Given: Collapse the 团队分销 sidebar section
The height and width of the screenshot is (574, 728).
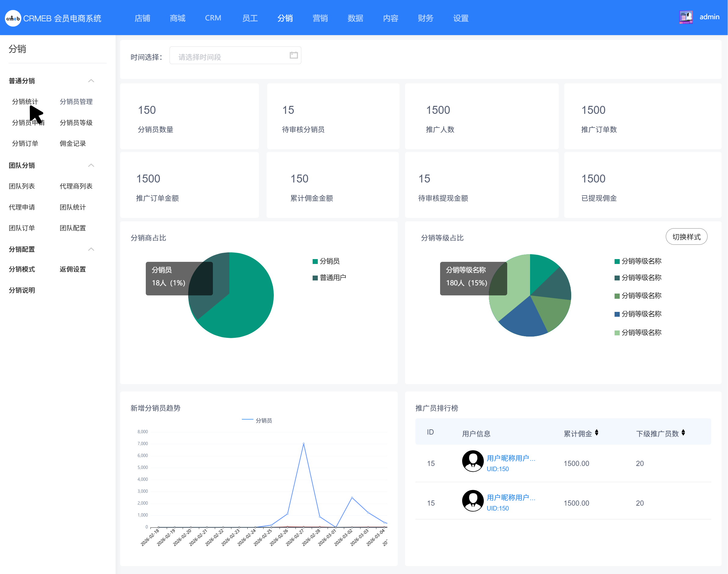Looking at the screenshot, I should tap(91, 165).
